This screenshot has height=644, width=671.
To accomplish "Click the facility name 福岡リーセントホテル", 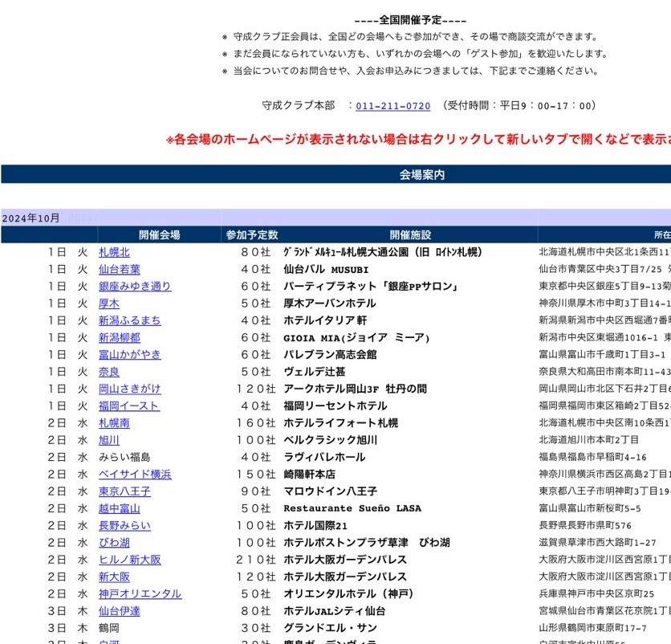I will 335,406.
